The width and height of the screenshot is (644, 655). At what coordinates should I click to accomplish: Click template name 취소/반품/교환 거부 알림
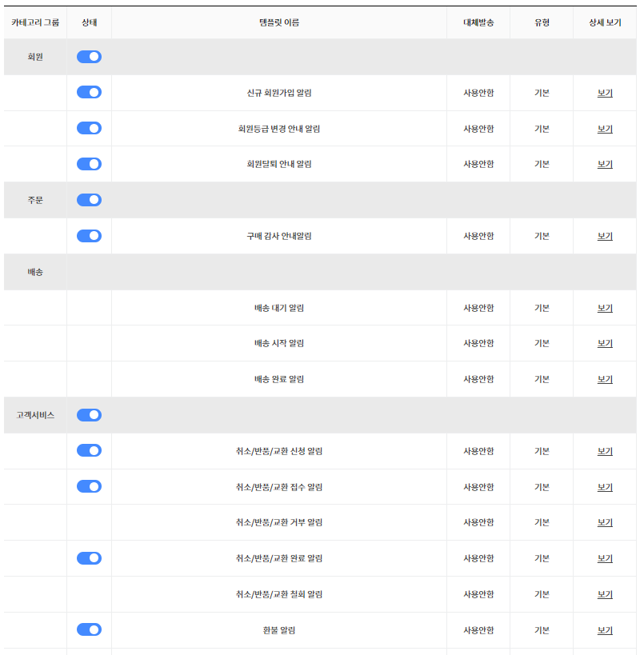[x=279, y=522]
